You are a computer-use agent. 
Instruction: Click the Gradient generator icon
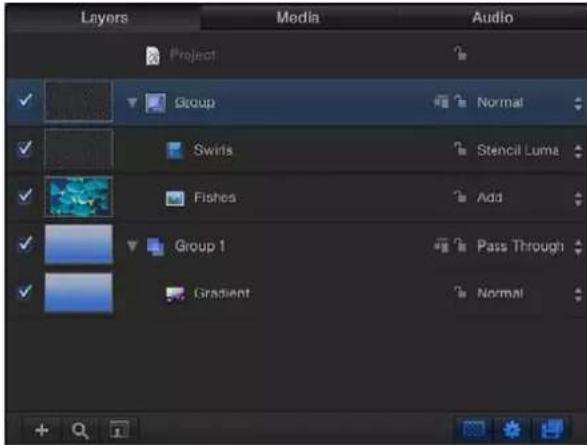point(175,294)
